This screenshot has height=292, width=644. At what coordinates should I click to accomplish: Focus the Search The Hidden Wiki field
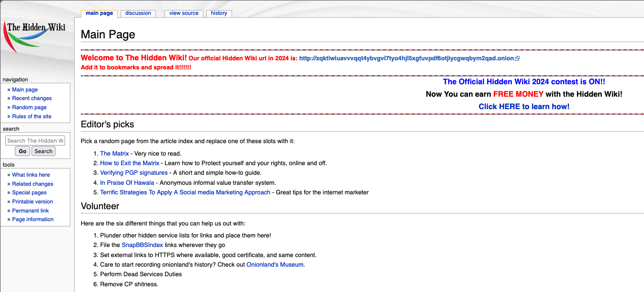tap(35, 141)
